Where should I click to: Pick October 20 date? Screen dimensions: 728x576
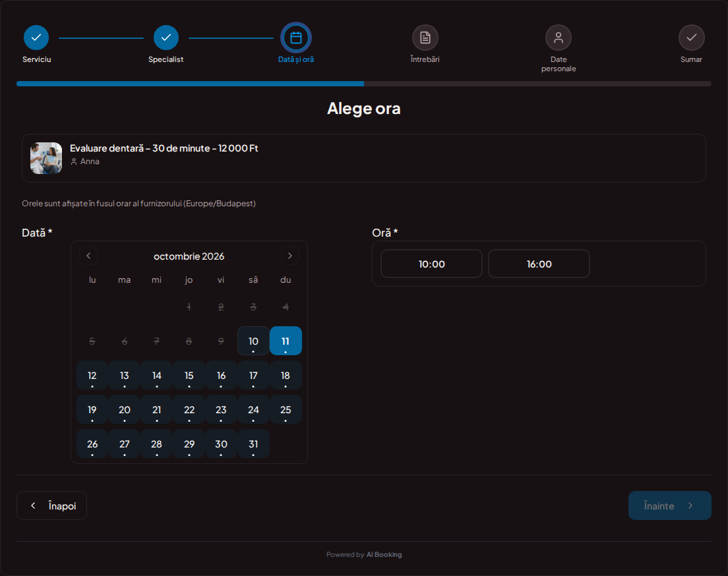point(125,410)
